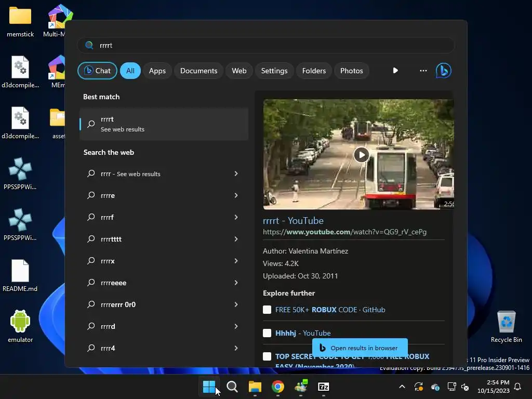The image size is (532, 399).
Task: Expand the rrrrx suggestion chevron
Action: 236,261
